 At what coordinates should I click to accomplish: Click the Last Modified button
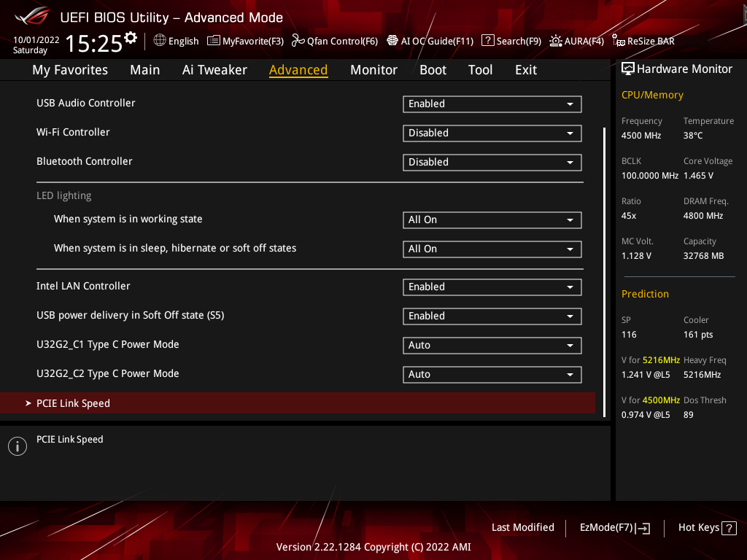522,528
